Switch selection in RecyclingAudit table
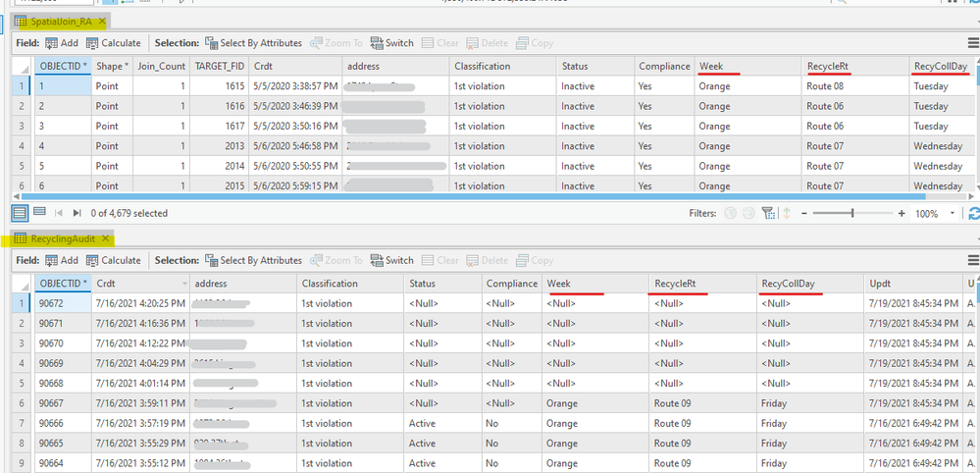Image resolution: width=980 pixels, height=473 pixels. click(x=391, y=261)
